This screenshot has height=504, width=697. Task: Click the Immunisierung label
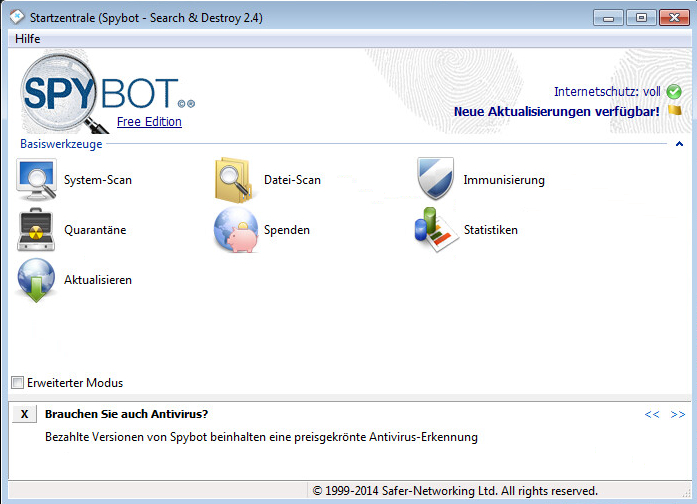[x=504, y=180]
